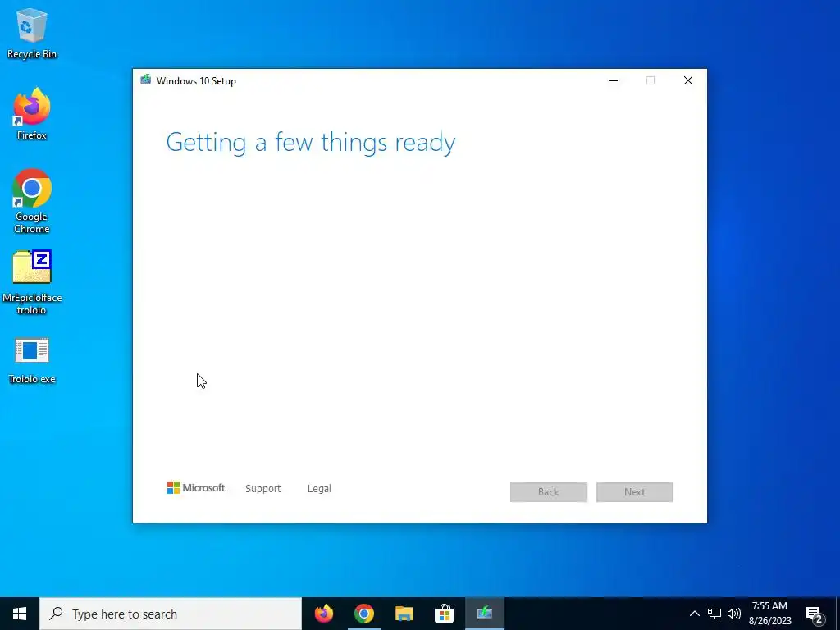Viewport: 840px width, 630px height.
Task: Click the "Getting a few things ready" heading
Action: coord(311,143)
